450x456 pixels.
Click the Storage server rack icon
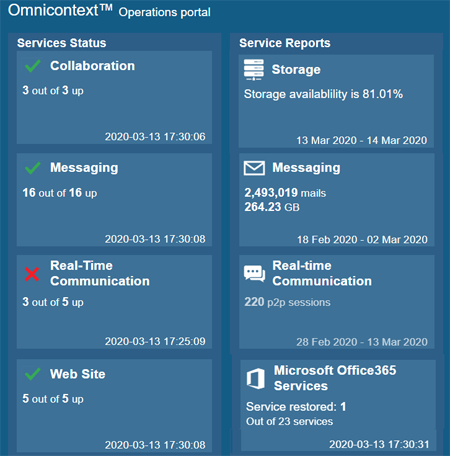pos(254,70)
